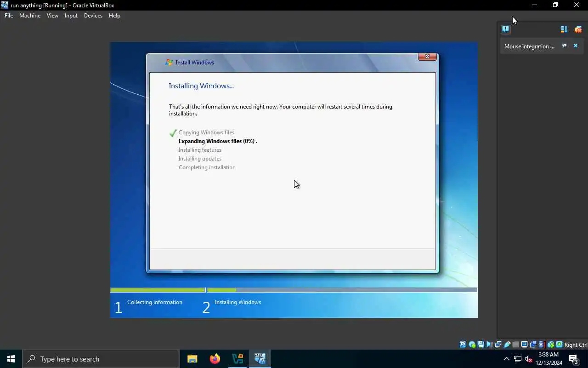Click stage 2 'Installing Windows' label
Viewport: 588px width, 368px height.
(x=237, y=302)
